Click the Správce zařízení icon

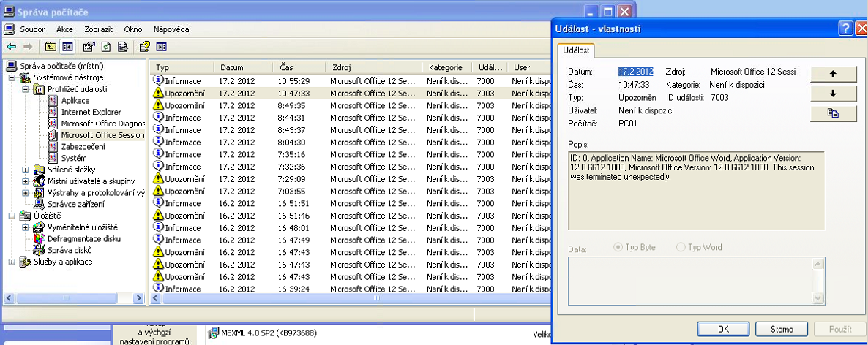(x=40, y=204)
